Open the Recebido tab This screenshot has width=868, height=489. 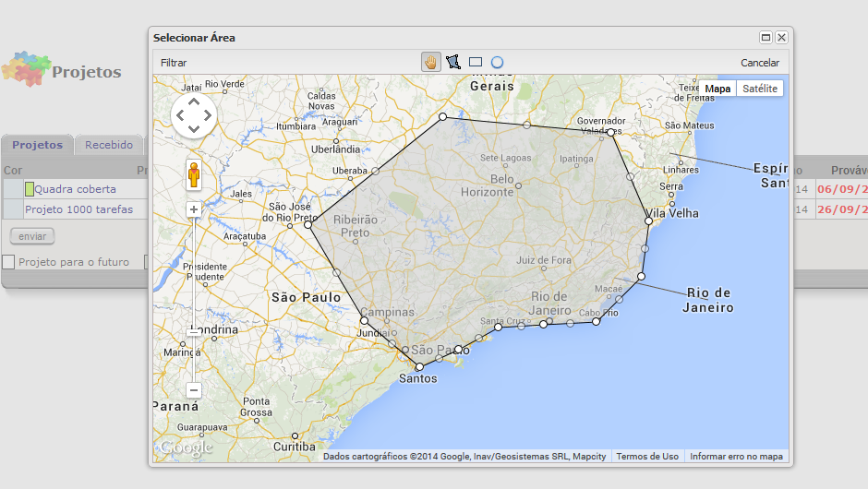[109, 145]
